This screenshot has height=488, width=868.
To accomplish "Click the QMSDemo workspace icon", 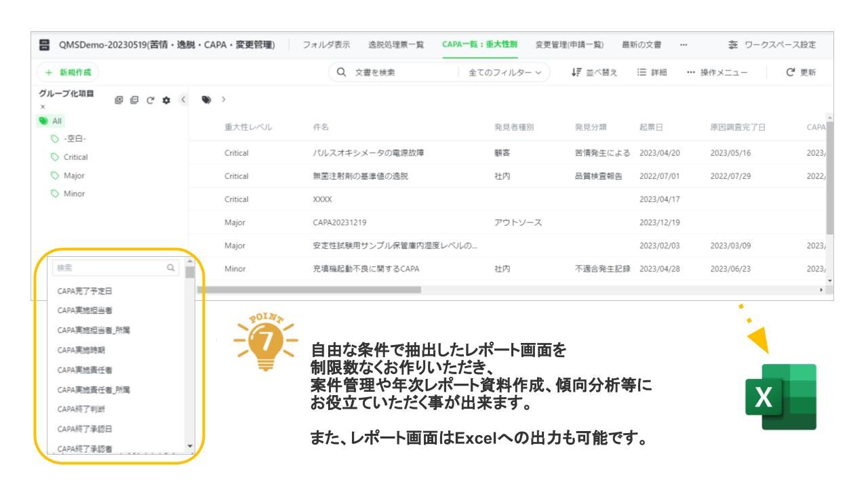I will [46, 45].
